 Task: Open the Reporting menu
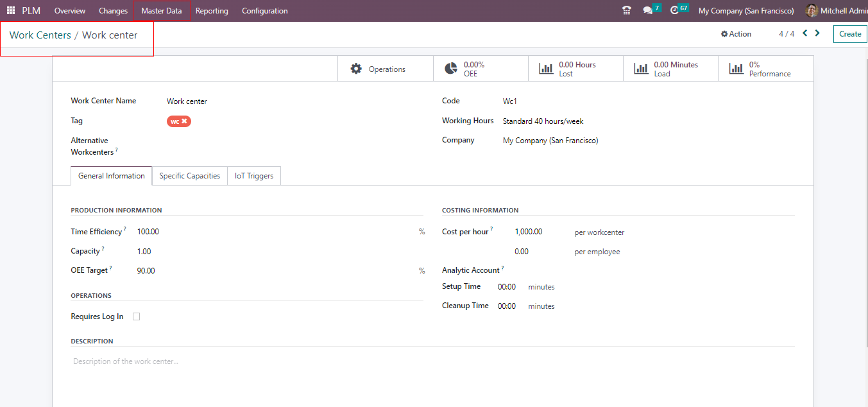212,11
